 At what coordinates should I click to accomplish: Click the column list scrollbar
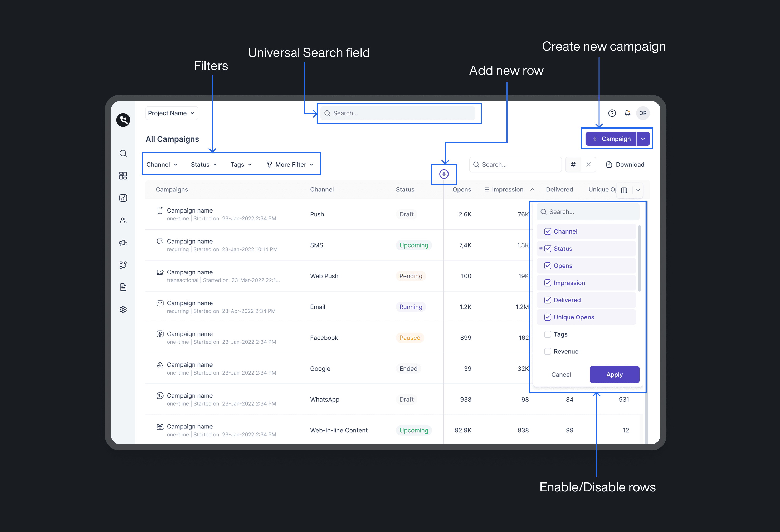point(639,258)
